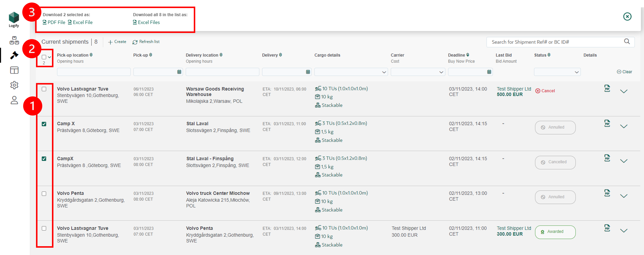Screen dimensions: 644x255
Task: Click the Pick-up location filter field
Action: click(94, 72)
